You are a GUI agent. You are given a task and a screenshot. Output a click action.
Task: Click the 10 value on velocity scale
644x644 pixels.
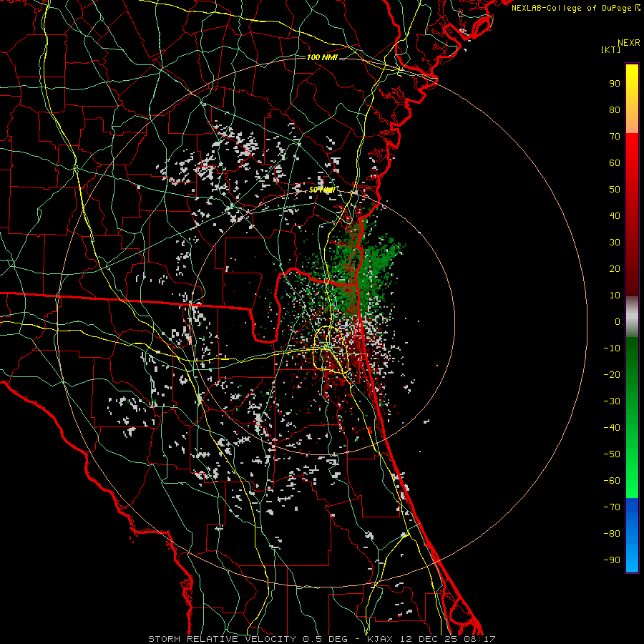pos(615,296)
